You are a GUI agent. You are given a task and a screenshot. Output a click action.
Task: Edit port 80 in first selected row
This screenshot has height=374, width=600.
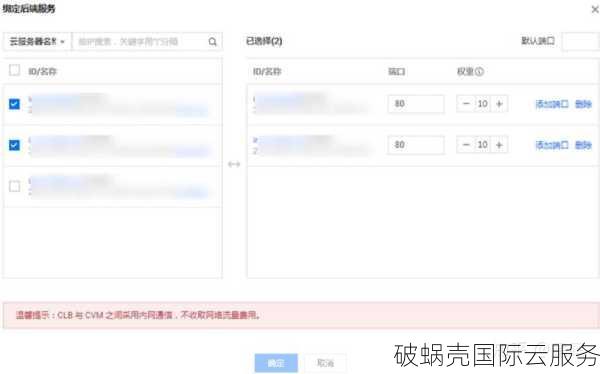click(416, 104)
